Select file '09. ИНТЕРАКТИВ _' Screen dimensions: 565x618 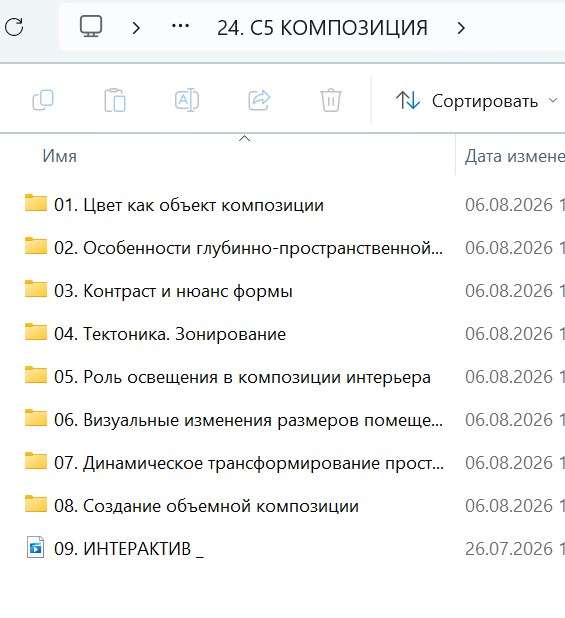point(129,549)
